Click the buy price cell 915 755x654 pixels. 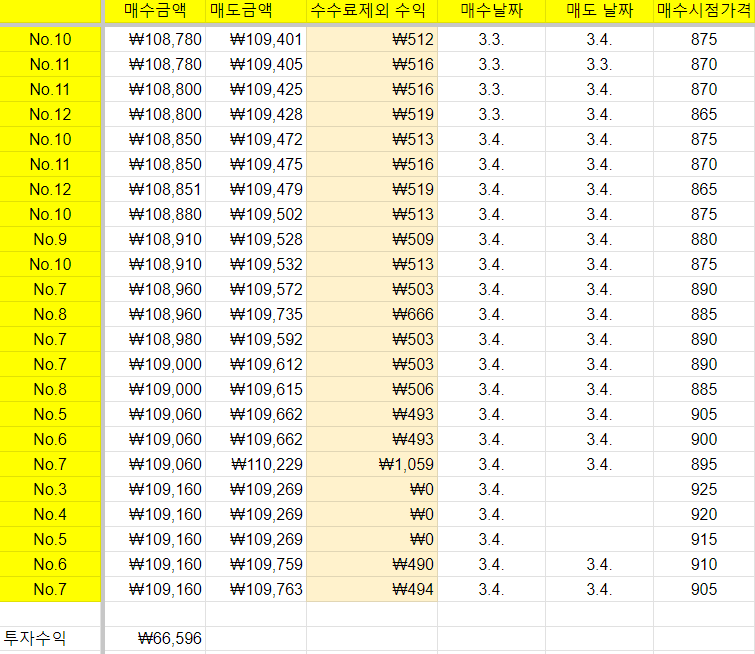point(704,540)
